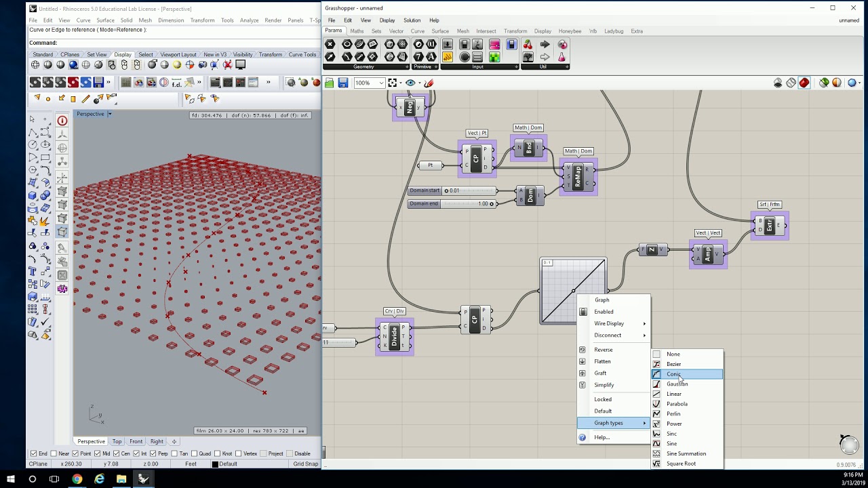868x488 pixels.
Task: Select the Circle parameter hexagon icon
Action: 347,44
